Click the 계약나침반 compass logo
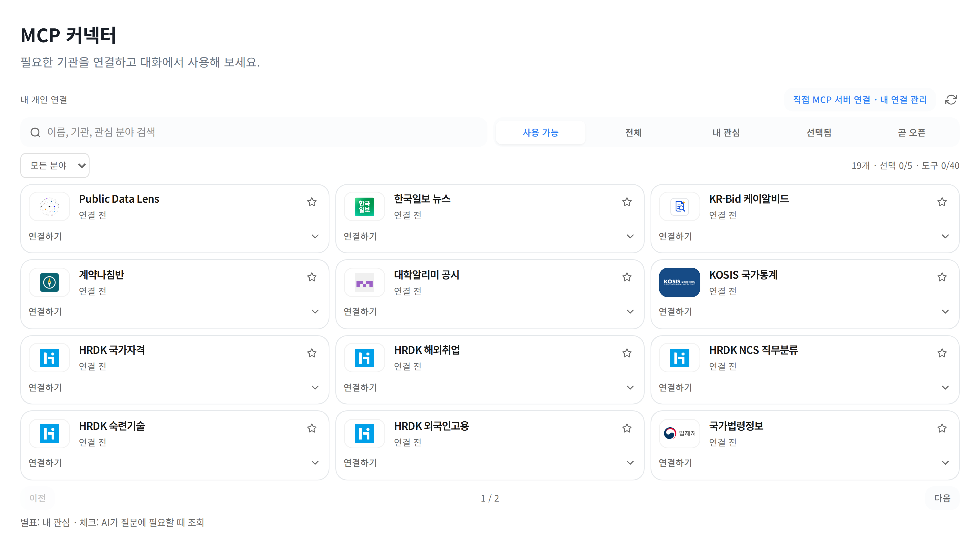This screenshot has width=980, height=548. (x=50, y=282)
